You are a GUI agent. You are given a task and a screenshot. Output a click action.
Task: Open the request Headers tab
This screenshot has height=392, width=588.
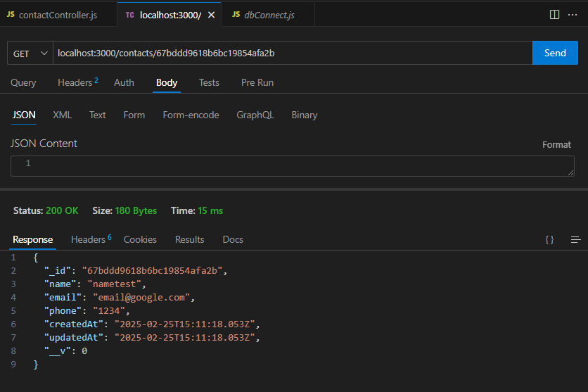point(77,82)
